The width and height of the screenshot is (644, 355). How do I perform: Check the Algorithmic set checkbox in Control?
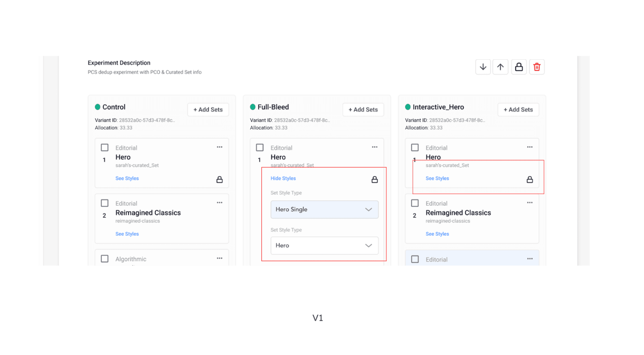pos(105,258)
